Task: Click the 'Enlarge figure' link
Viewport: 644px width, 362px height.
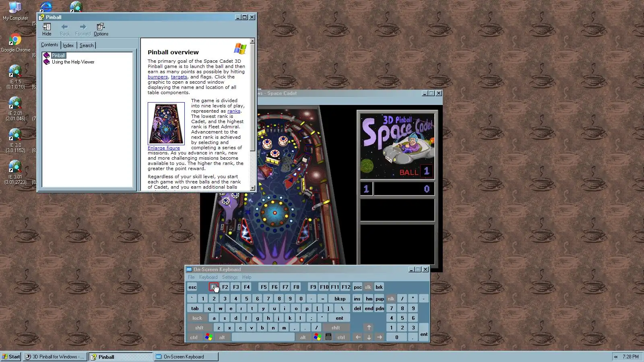Action: pyautogui.click(x=164, y=148)
